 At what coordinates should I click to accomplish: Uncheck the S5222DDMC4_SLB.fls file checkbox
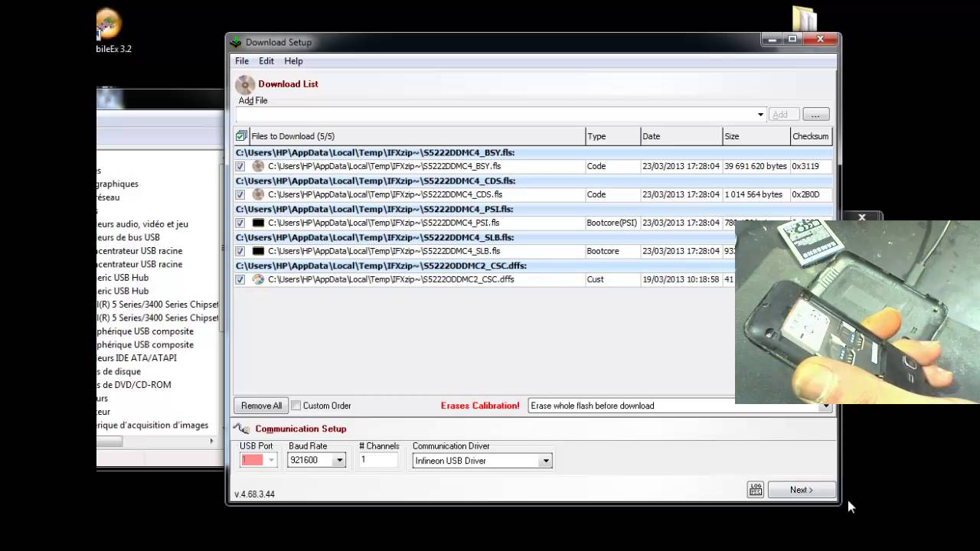[x=240, y=251]
